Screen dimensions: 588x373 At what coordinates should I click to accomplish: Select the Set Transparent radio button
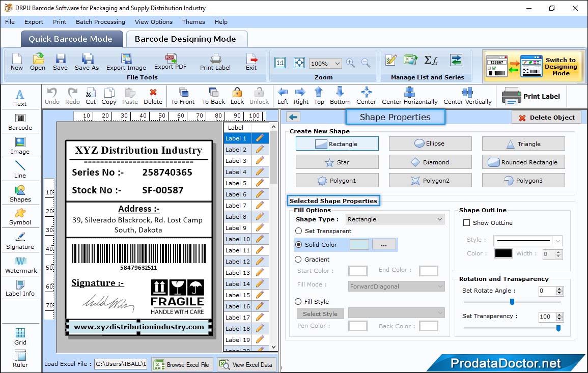coord(298,231)
